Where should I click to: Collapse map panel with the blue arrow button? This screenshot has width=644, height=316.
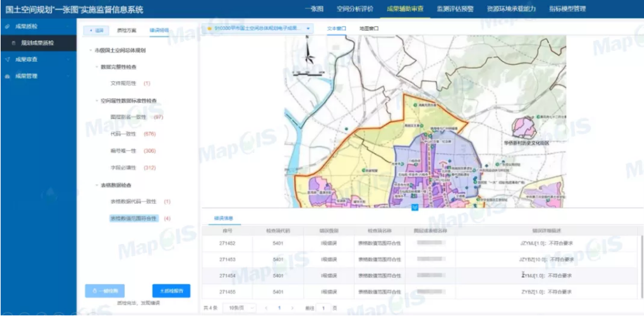(x=415, y=208)
